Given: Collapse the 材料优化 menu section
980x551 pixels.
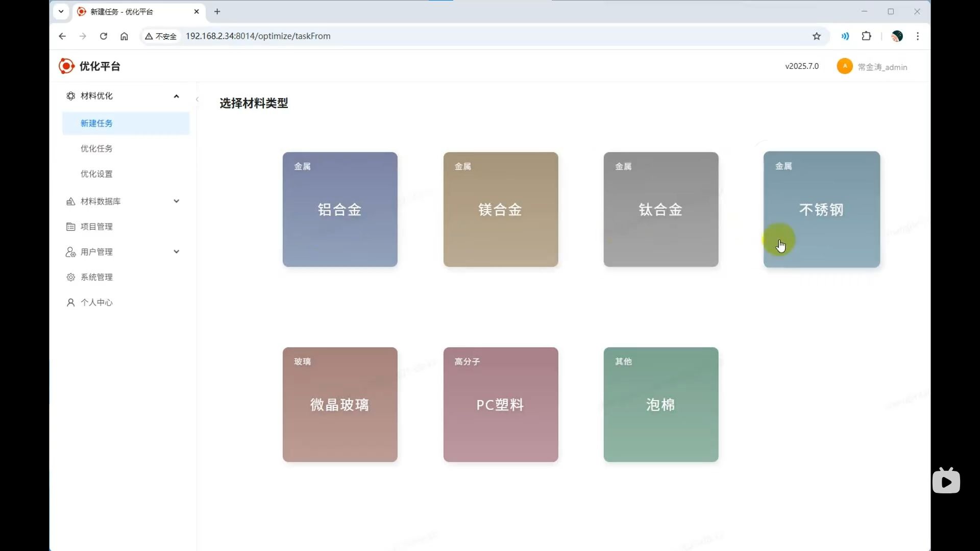Looking at the screenshot, I should [x=176, y=96].
